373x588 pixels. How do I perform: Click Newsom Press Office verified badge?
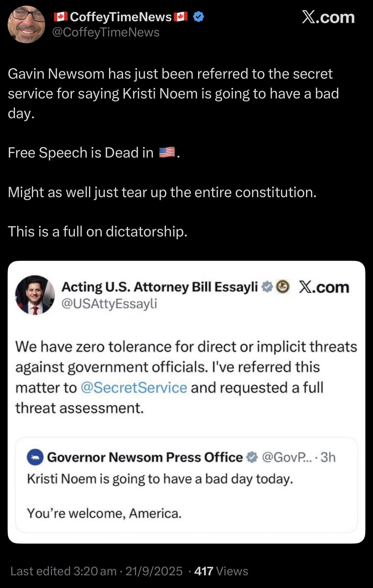[x=252, y=457]
